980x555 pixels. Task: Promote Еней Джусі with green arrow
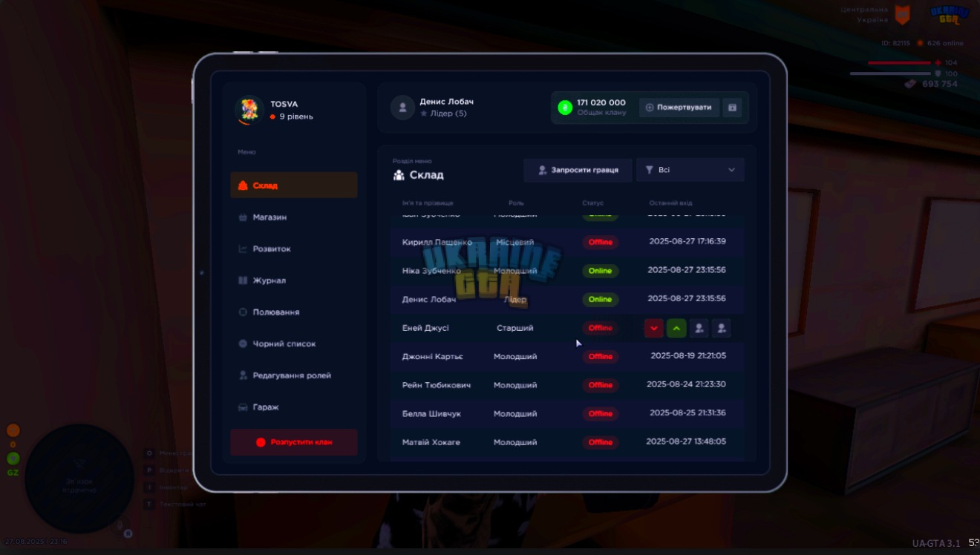pyautogui.click(x=676, y=328)
